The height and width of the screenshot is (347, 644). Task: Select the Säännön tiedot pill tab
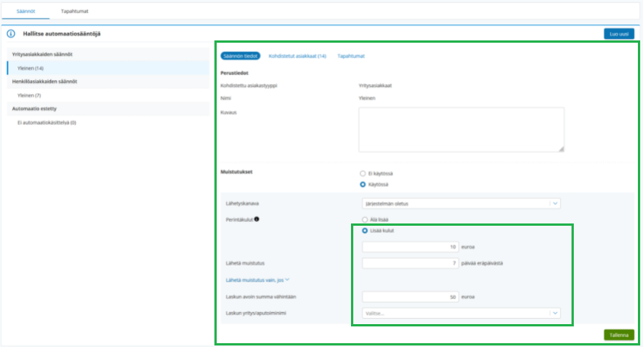click(x=240, y=56)
